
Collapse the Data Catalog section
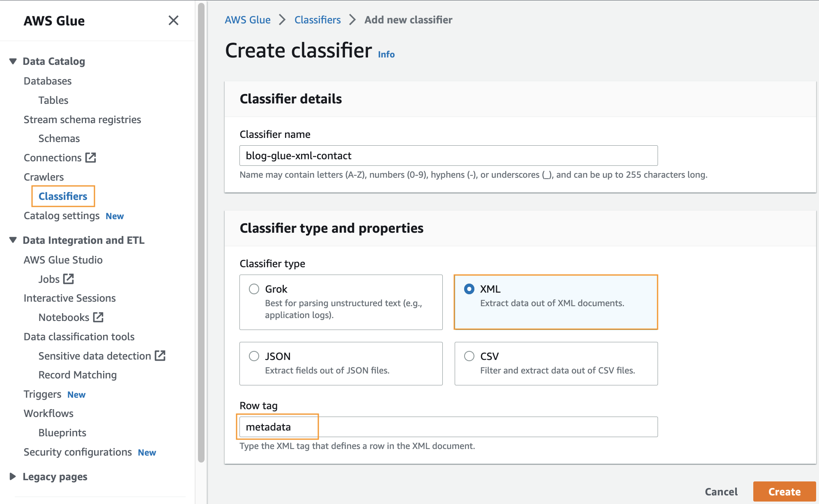13,62
